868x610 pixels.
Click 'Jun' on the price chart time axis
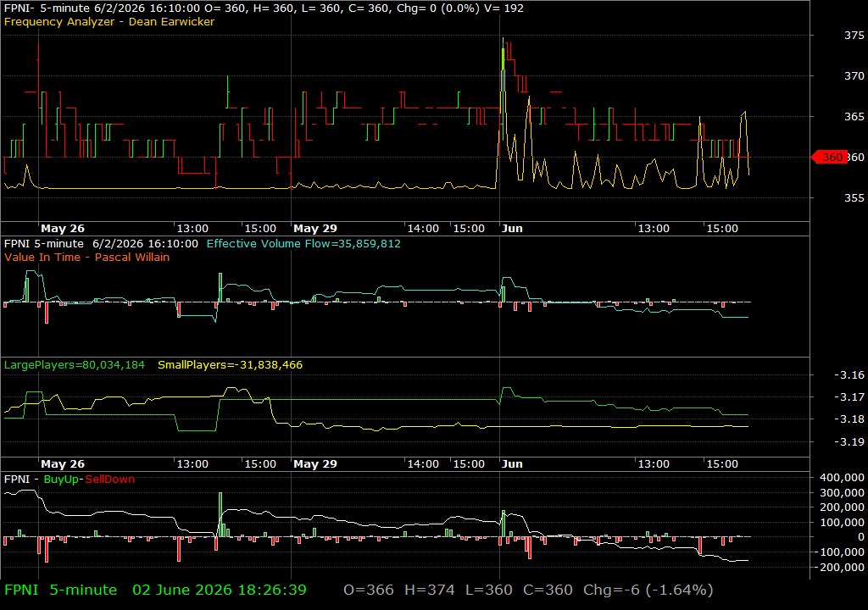[x=512, y=229]
